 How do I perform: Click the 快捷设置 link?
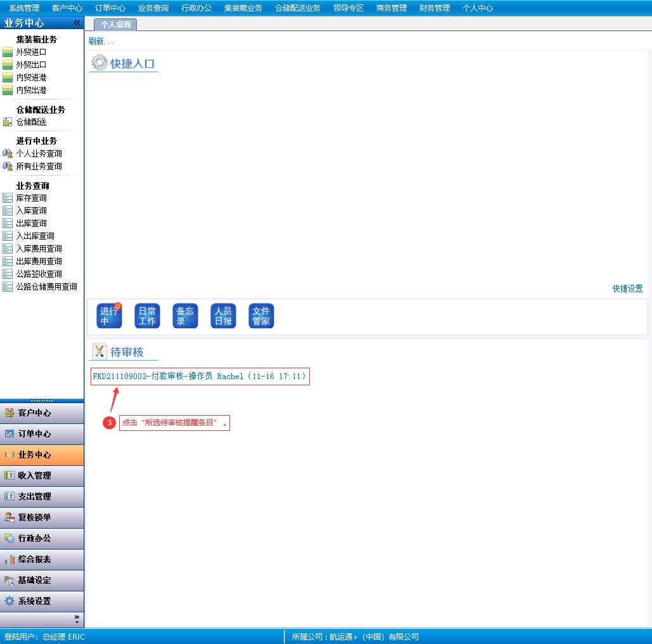(627, 288)
